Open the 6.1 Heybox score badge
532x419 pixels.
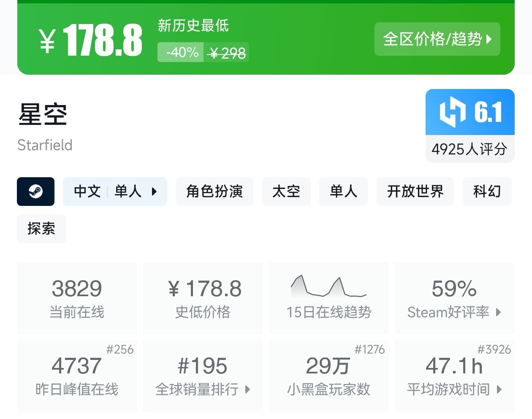coord(470,112)
